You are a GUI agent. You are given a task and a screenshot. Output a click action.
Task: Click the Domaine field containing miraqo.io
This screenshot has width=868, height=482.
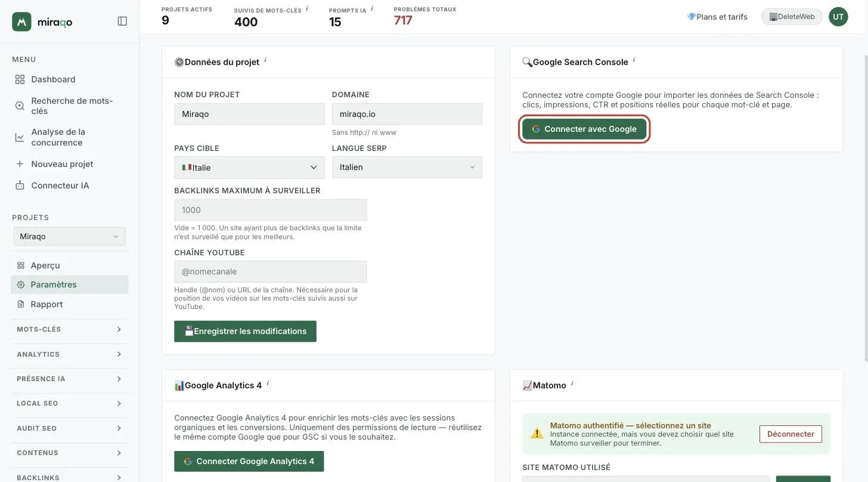[x=407, y=114]
